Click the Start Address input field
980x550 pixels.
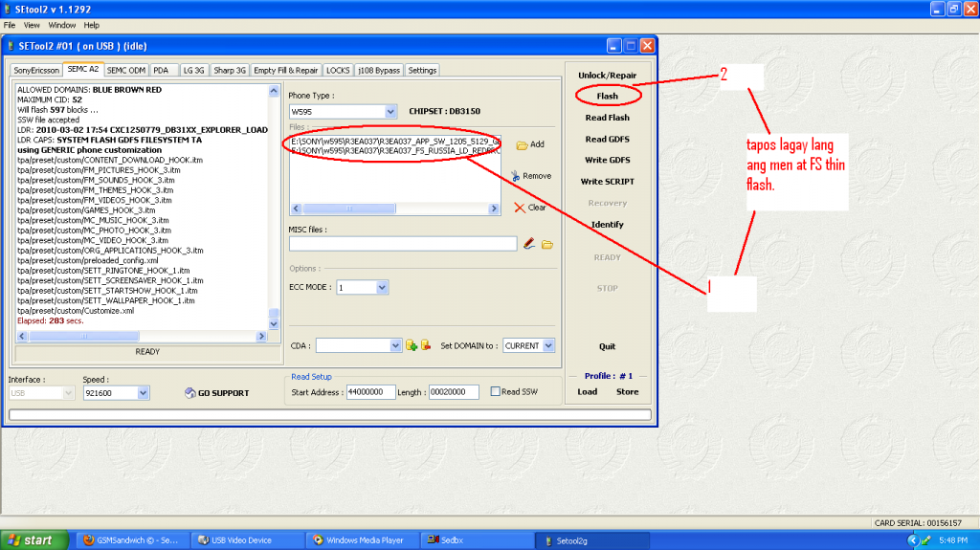(x=370, y=392)
